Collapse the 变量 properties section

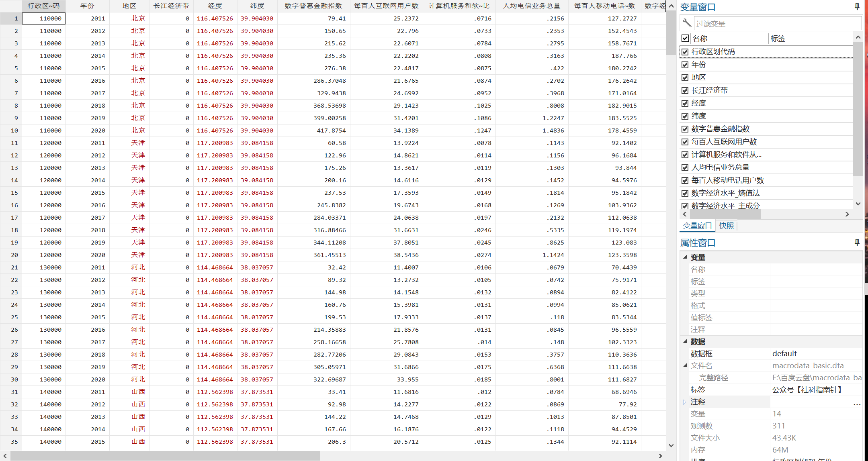coord(685,257)
